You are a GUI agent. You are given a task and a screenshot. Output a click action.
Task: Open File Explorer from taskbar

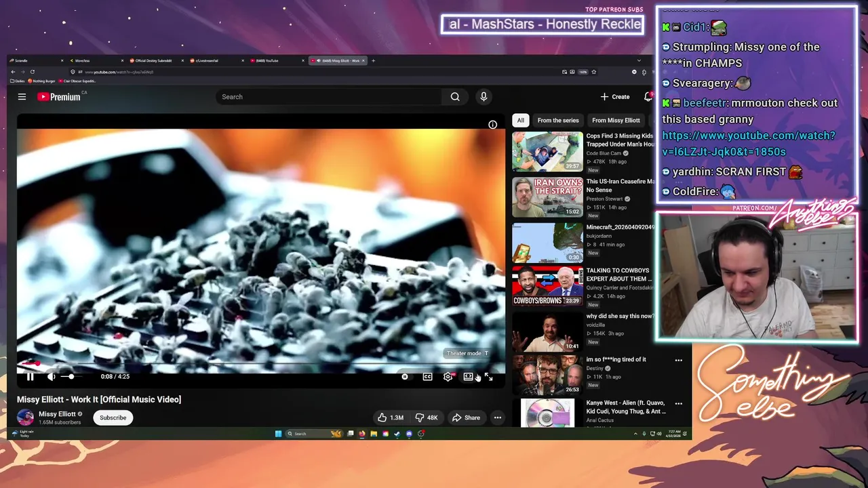[374, 434]
